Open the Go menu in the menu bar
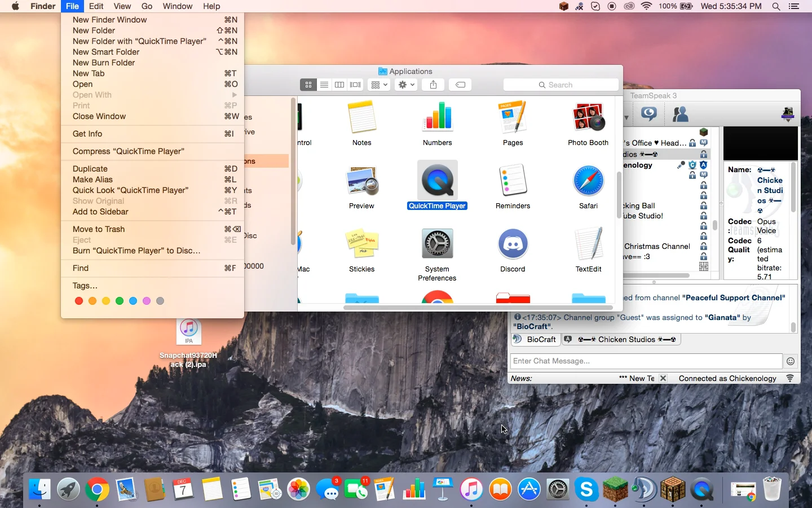 click(147, 6)
